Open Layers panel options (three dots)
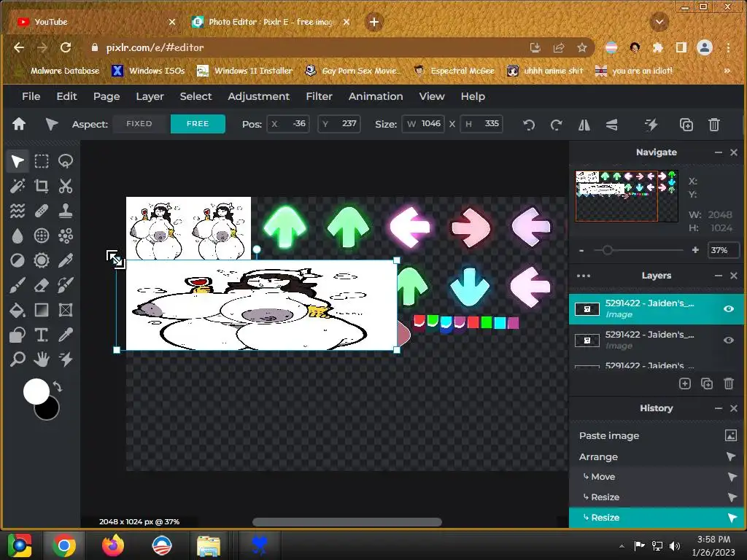The image size is (747, 560). [x=583, y=276]
